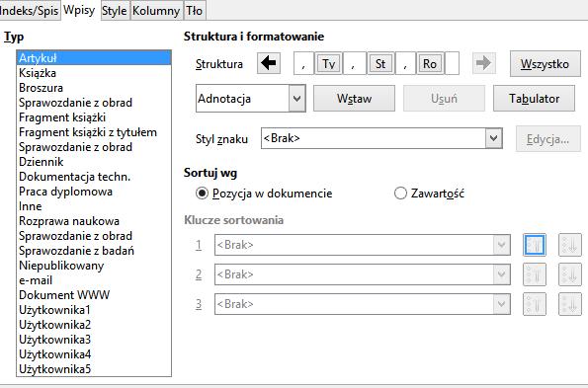The image size is (588, 388).
Task: Select Dziennik in the type list
Action: click(94, 162)
